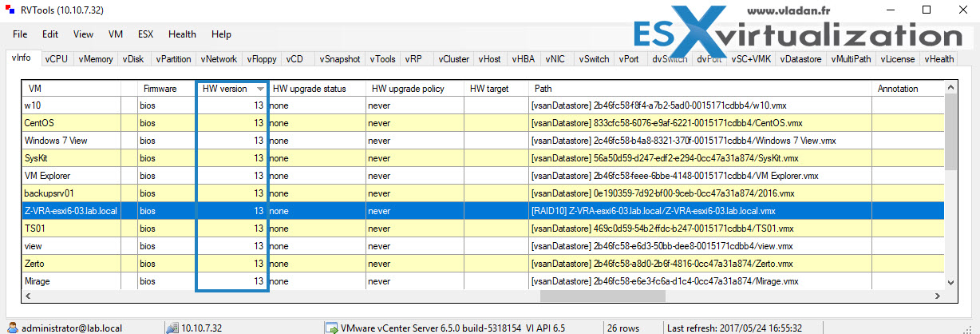Screen dimensions: 980x334
Task: Switch to the vHBA tab
Action: (x=524, y=58)
